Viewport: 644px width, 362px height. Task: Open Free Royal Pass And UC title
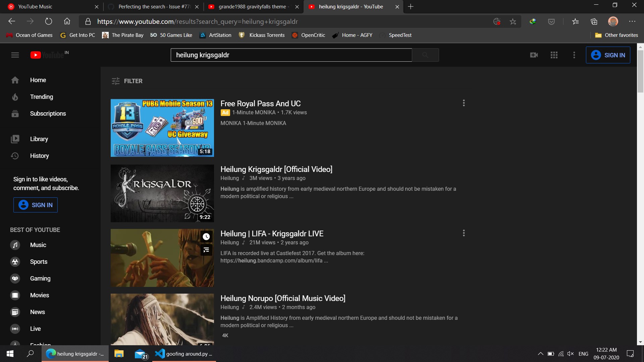261,104
